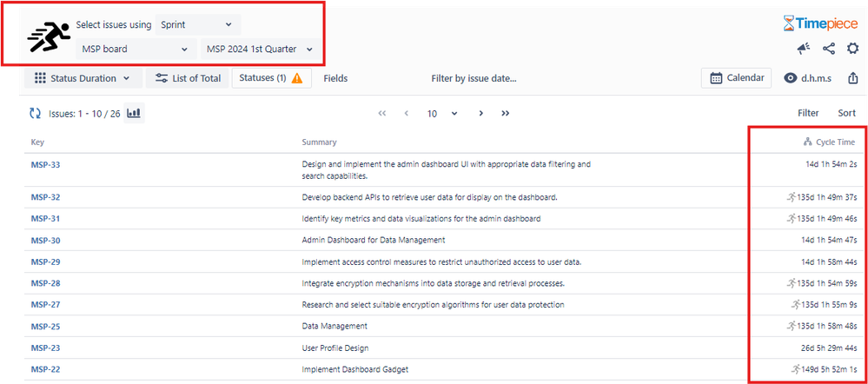Click the refresh issues icon
Viewport: 868px width, 384px height.
click(36, 114)
